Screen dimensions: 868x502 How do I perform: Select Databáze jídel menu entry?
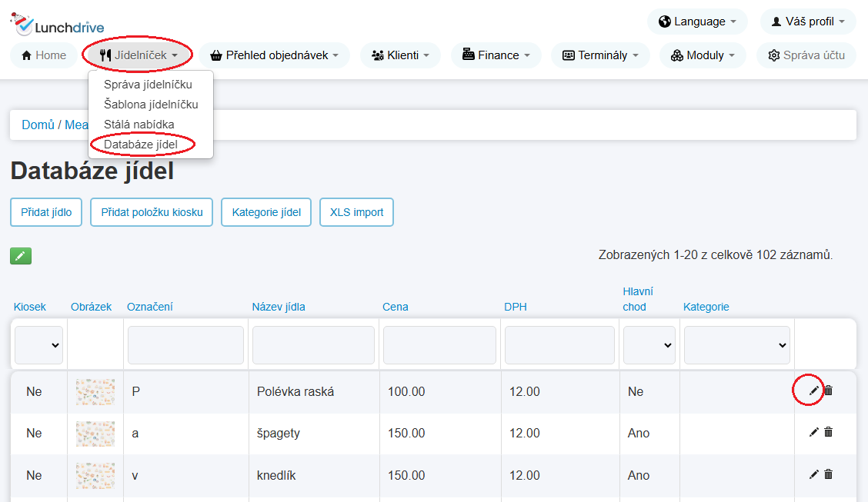(x=141, y=145)
